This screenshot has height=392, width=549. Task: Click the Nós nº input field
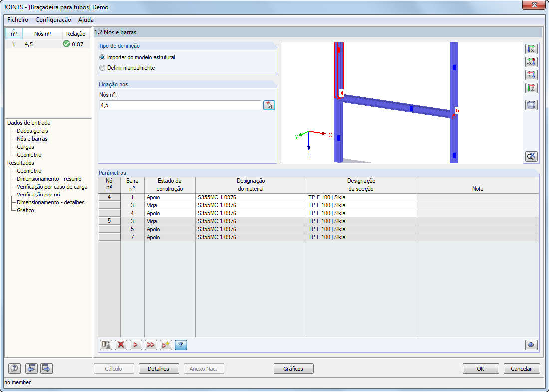(180, 105)
